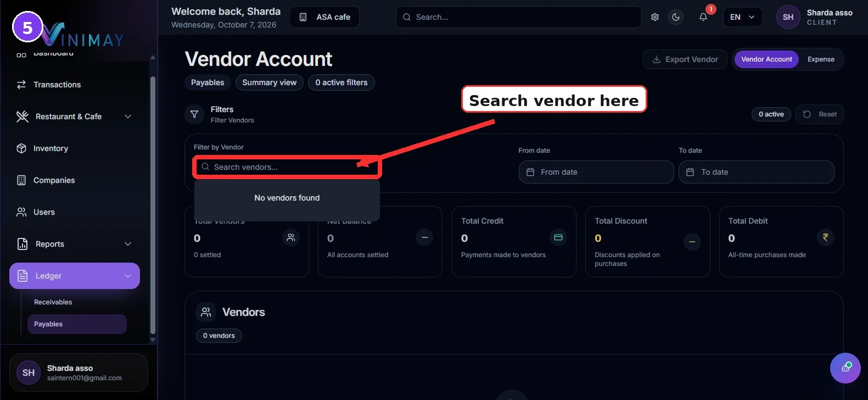Open the settings gear in the header
Image resolution: width=868 pixels, height=400 pixels.
tap(655, 17)
